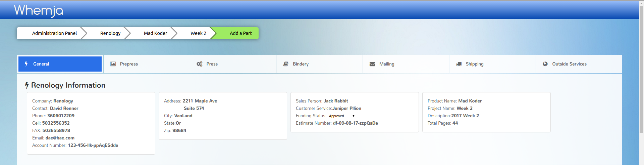644x165 pixels.
Task: Click the image icon in Prepress tab
Action: pyautogui.click(x=113, y=64)
